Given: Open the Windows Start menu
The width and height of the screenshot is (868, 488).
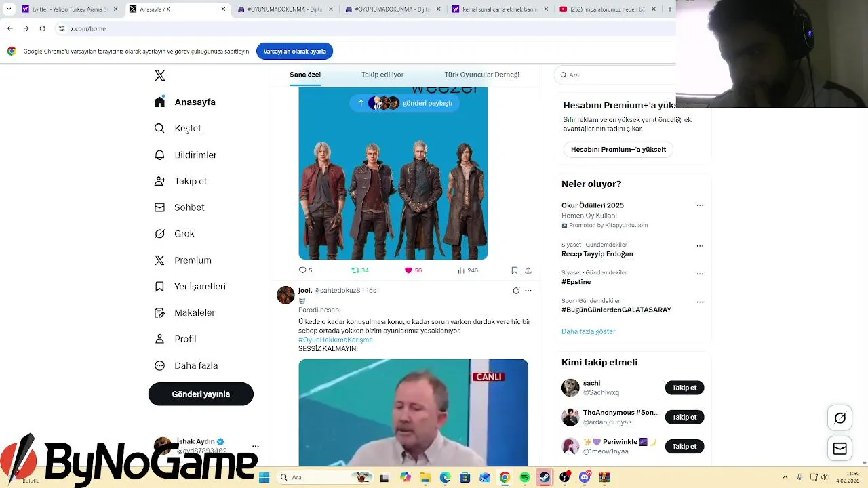Looking at the screenshot, I should (264, 477).
